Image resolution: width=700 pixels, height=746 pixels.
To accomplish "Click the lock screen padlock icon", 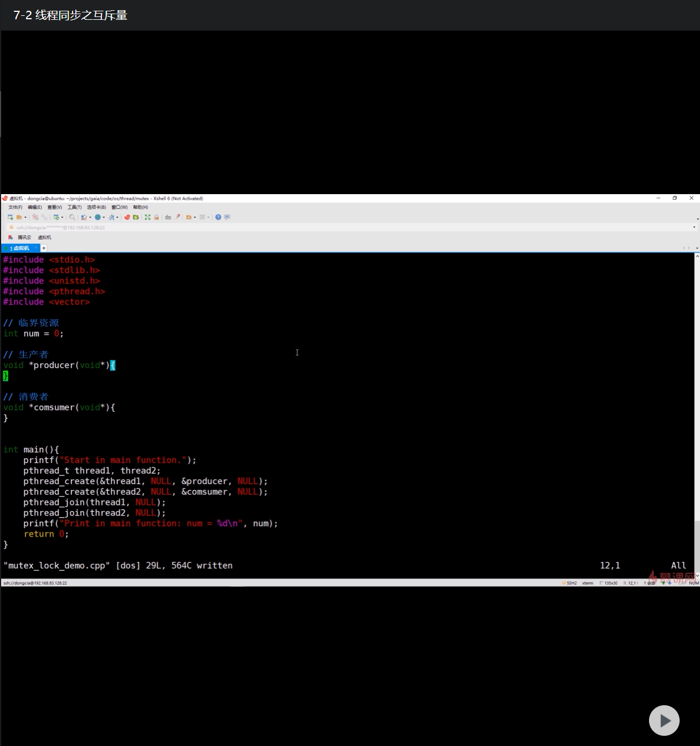I will (x=156, y=217).
